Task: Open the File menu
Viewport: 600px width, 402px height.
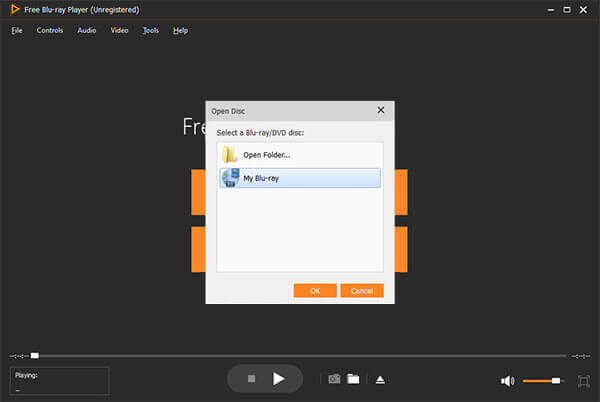Action: 17,30
